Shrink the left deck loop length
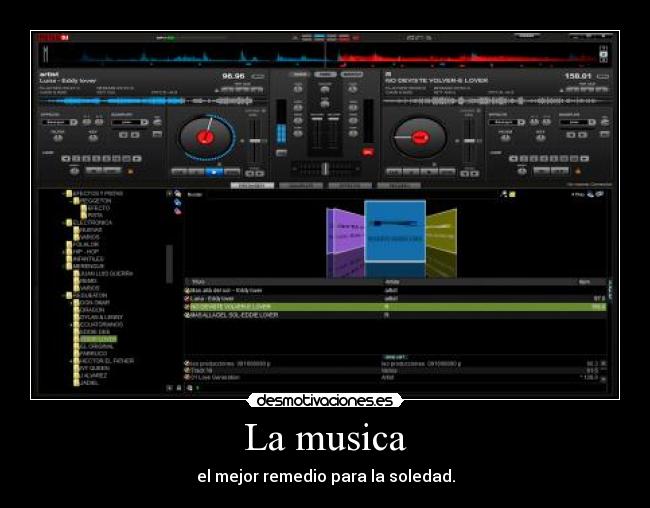Screen dimensions: 650x508 [65, 158]
